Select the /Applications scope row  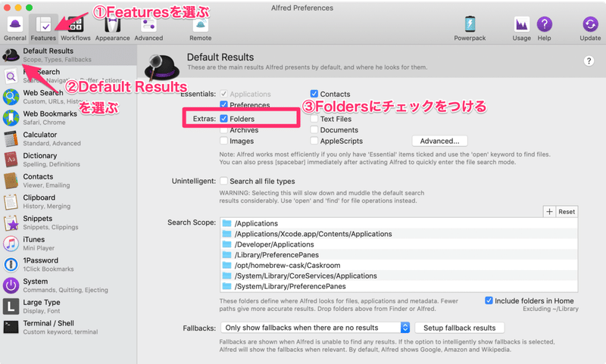point(399,223)
